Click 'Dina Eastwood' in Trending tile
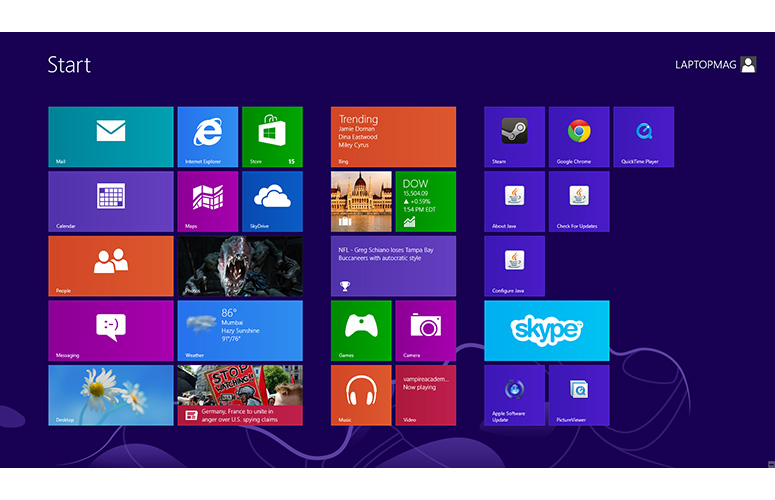Screen dimensions: 775x500 coord(358,137)
